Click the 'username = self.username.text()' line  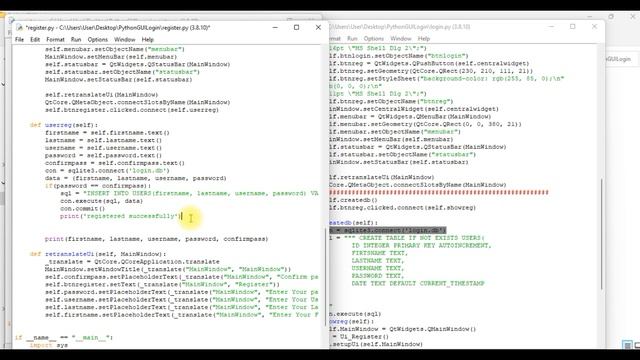click(x=103, y=148)
